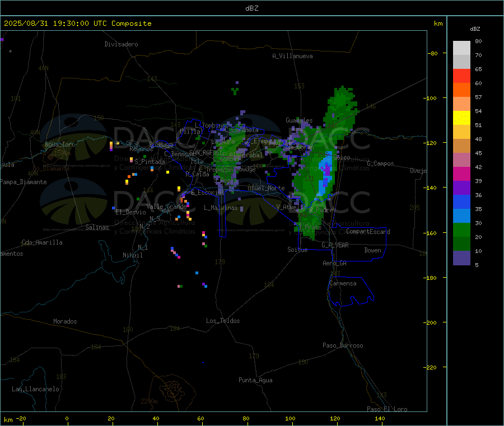The width and height of the screenshot is (504, 426).
Task: Click the Paso_El_Loro label
Action: tap(387, 409)
